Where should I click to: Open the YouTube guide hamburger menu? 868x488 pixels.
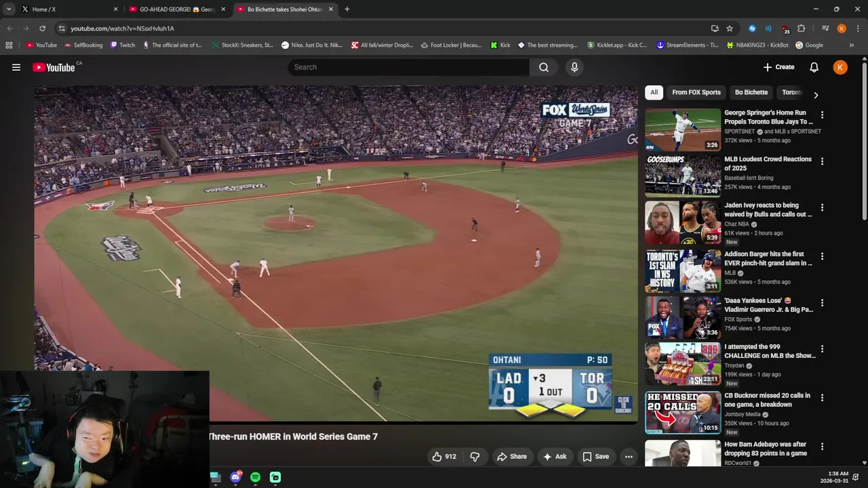(x=16, y=67)
